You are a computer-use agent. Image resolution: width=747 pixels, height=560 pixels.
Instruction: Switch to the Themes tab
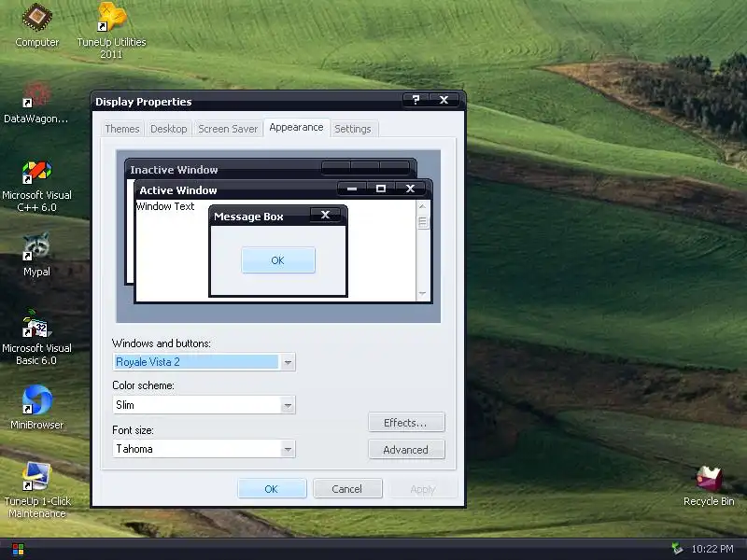point(122,129)
